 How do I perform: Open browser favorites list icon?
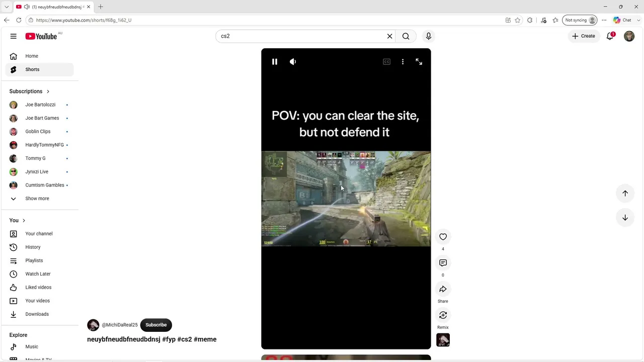coord(555,20)
